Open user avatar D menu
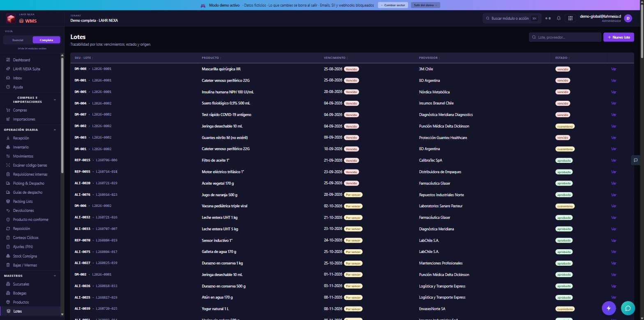The image size is (644, 320). tap(628, 18)
